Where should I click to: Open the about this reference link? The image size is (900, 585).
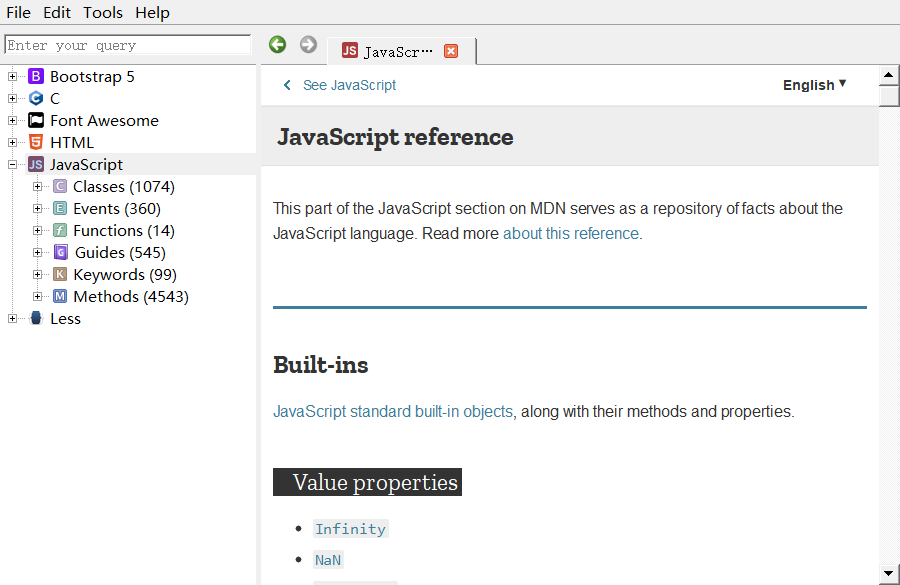[571, 234]
